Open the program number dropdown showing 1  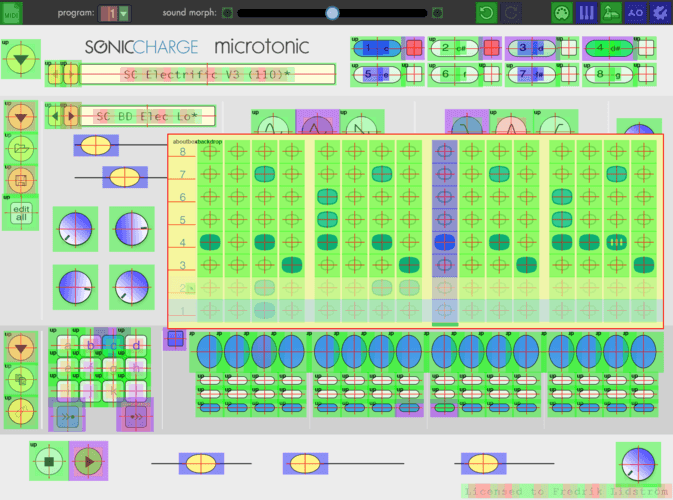pyautogui.click(x=115, y=14)
